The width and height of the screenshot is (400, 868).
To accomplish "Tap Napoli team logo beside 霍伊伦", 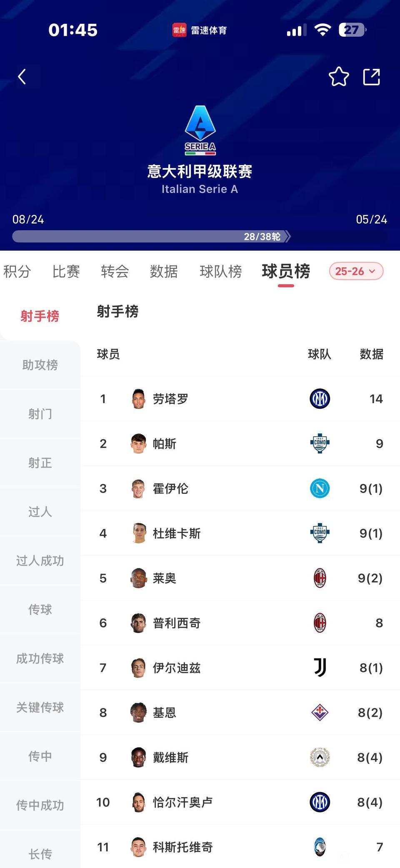I will pos(320,488).
